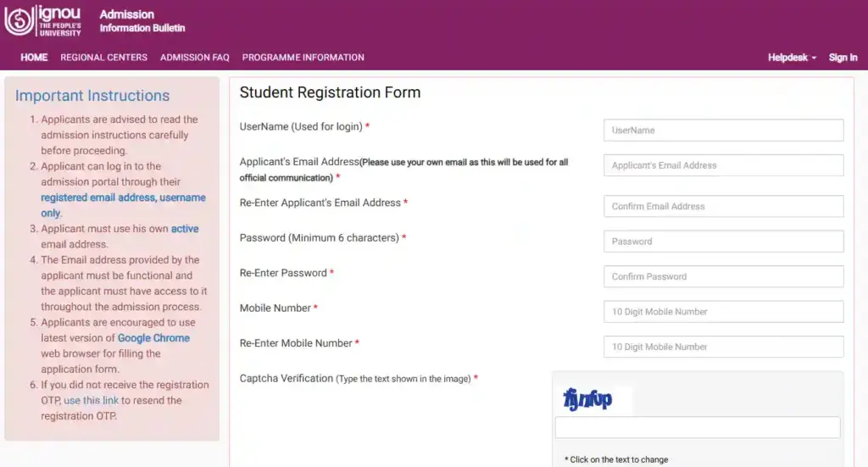Click the captcha text entry box
Viewport: 868px width, 467px height.
coord(697,427)
